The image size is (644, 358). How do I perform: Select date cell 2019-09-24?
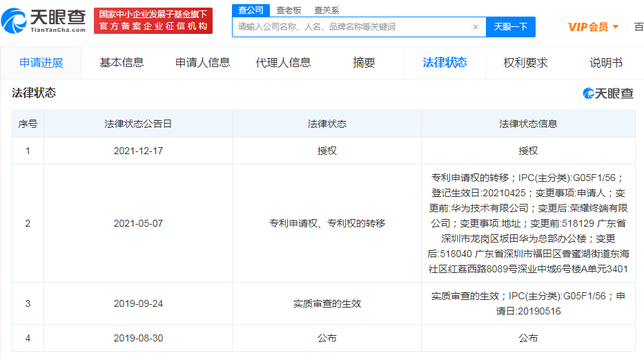click(x=139, y=303)
